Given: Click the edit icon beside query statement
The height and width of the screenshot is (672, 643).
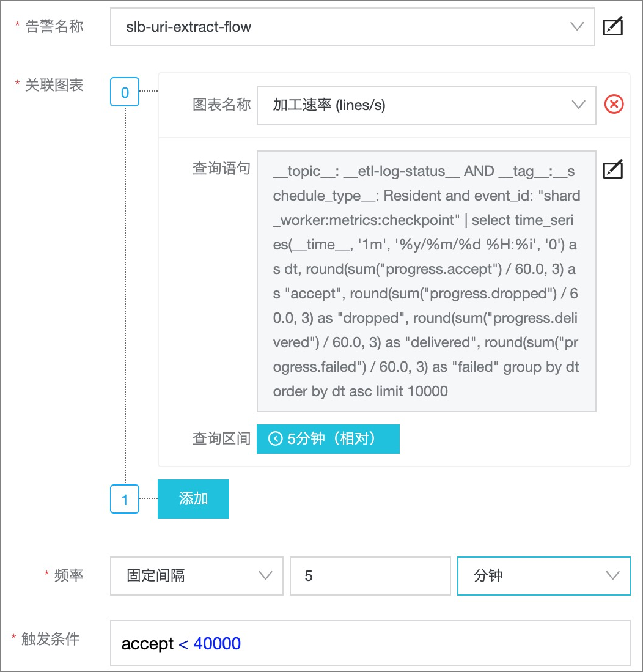Looking at the screenshot, I should point(612,169).
